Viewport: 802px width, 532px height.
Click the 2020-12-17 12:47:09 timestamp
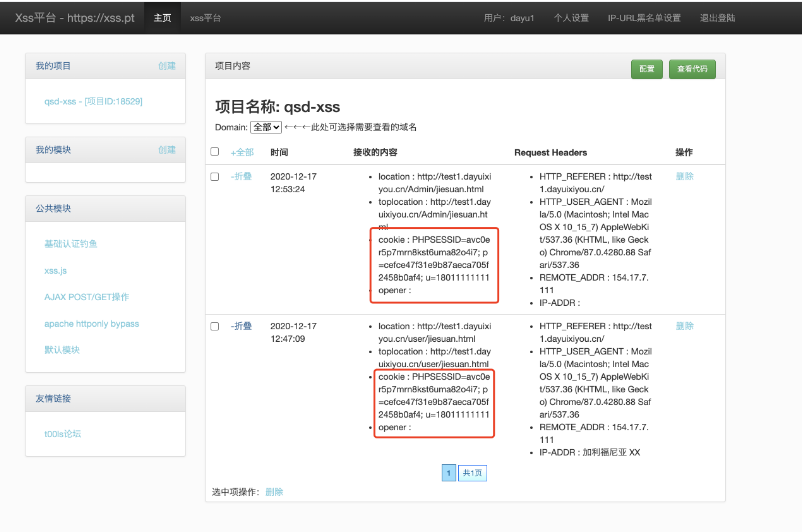[x=294, y=332]
